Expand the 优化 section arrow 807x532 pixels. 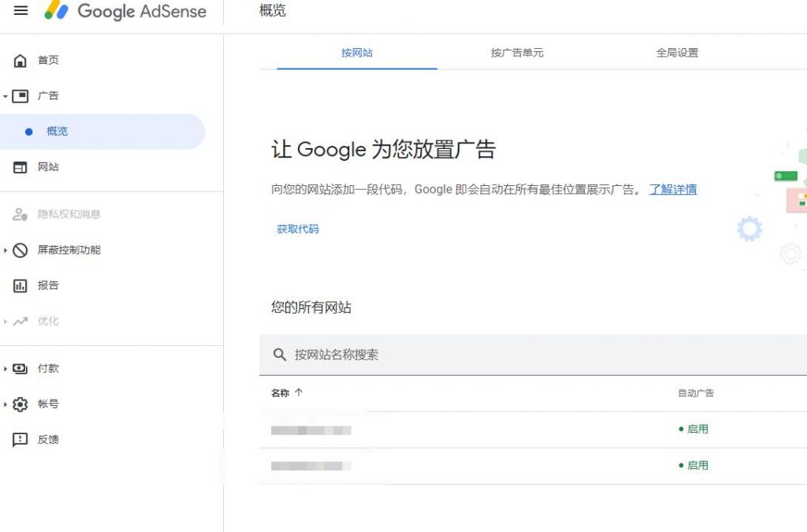[x=6, y=322]
